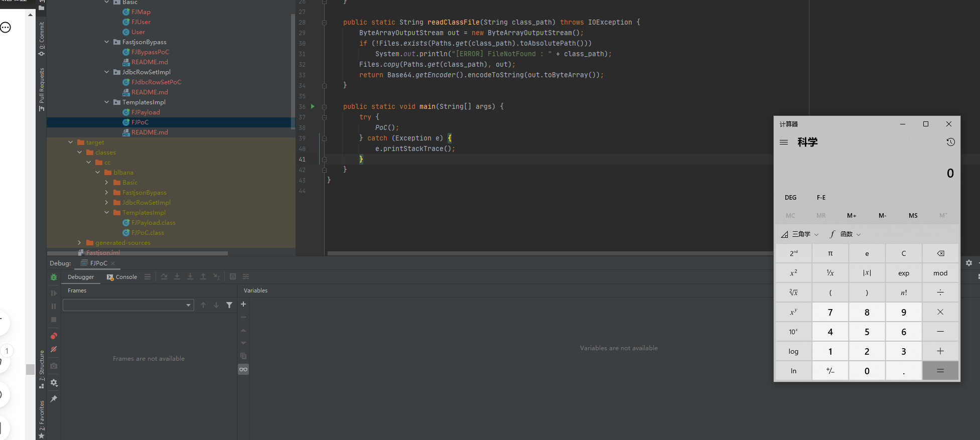
Task: Open calculator history icon
Action: point(950,142)
